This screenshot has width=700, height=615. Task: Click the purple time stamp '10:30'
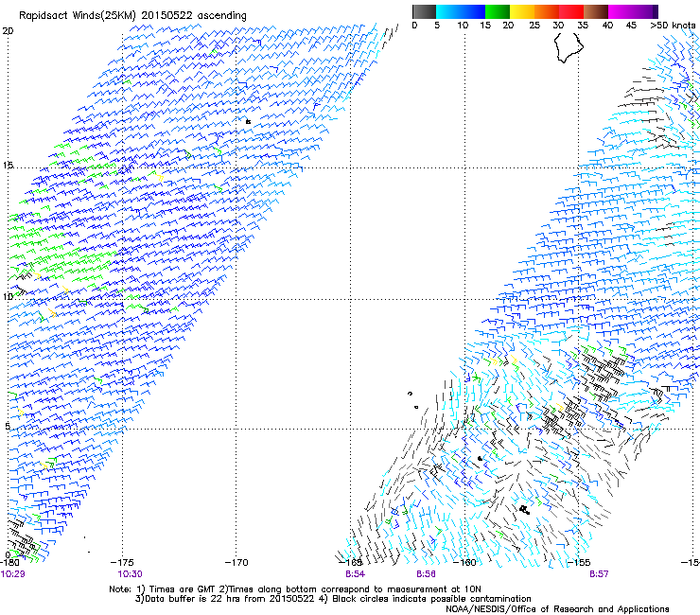(x=130, y=574)
